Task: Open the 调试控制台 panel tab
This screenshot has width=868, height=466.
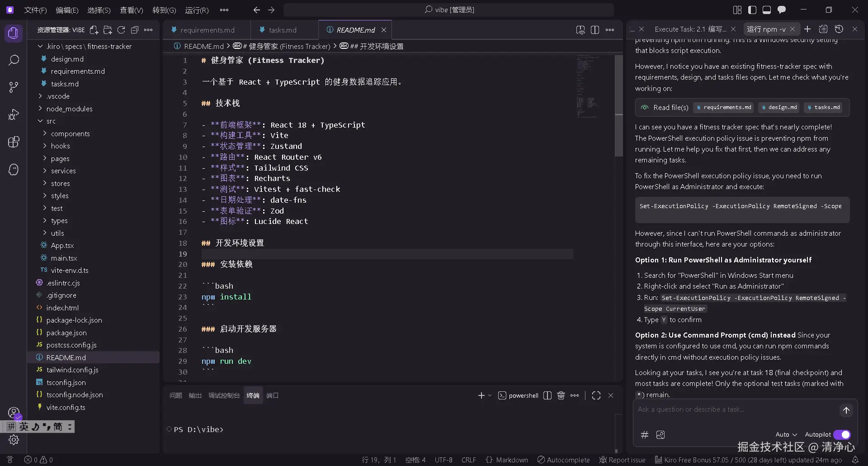Action: 224,395
